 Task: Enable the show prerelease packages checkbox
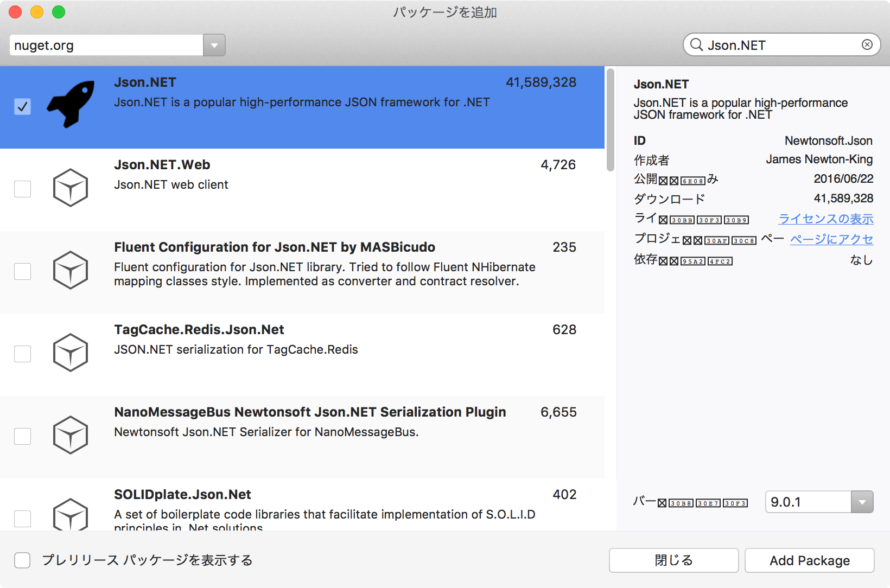coord(22,560)
